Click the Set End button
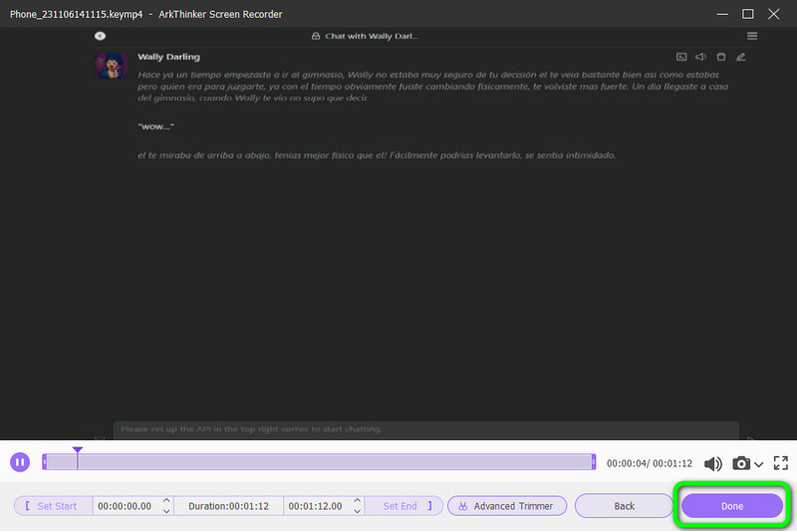This screenshot has width=797, height=532. (x=404, y=506)
